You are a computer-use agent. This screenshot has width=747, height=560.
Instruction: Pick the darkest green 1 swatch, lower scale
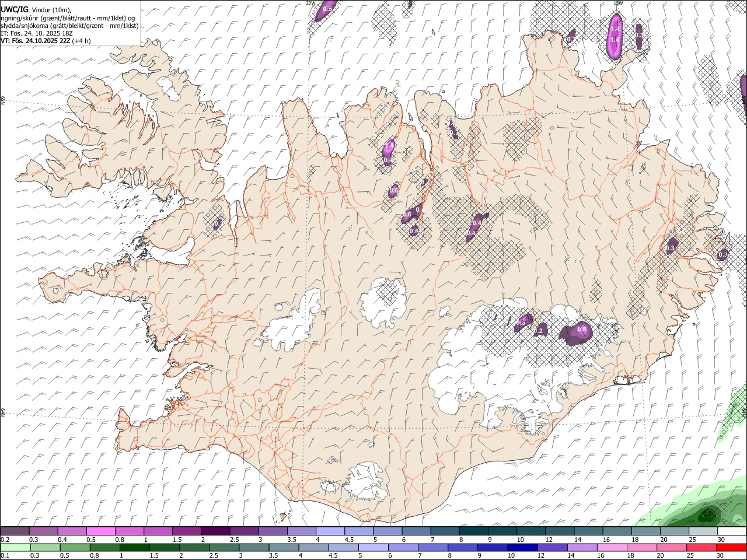134,547
